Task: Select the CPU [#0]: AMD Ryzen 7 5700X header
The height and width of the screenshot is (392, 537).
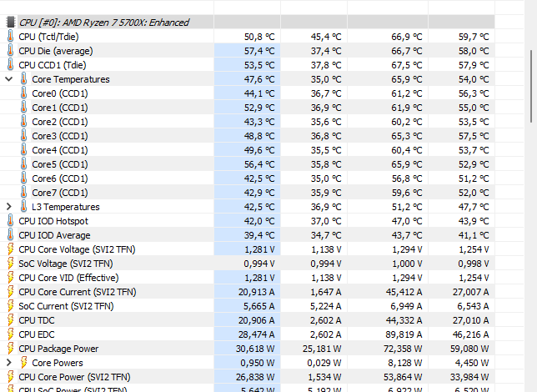Action: (x=103, y=23)
